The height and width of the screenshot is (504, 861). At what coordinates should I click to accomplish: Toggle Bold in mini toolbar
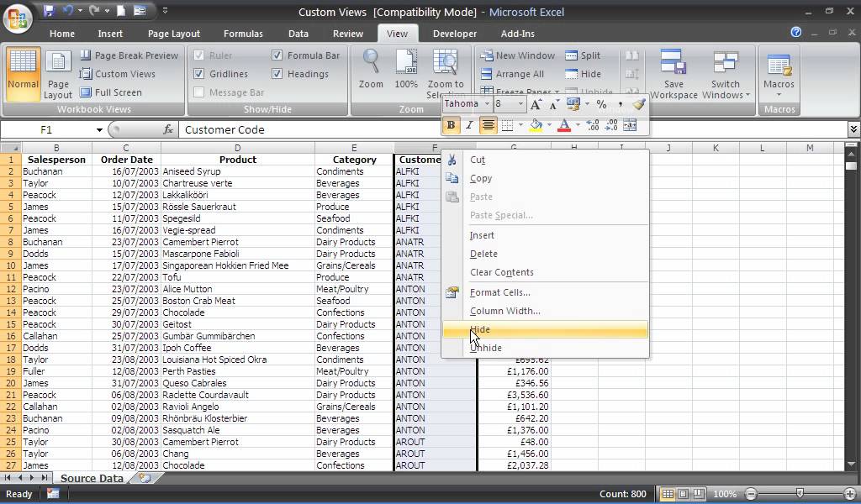coord(451,125)
